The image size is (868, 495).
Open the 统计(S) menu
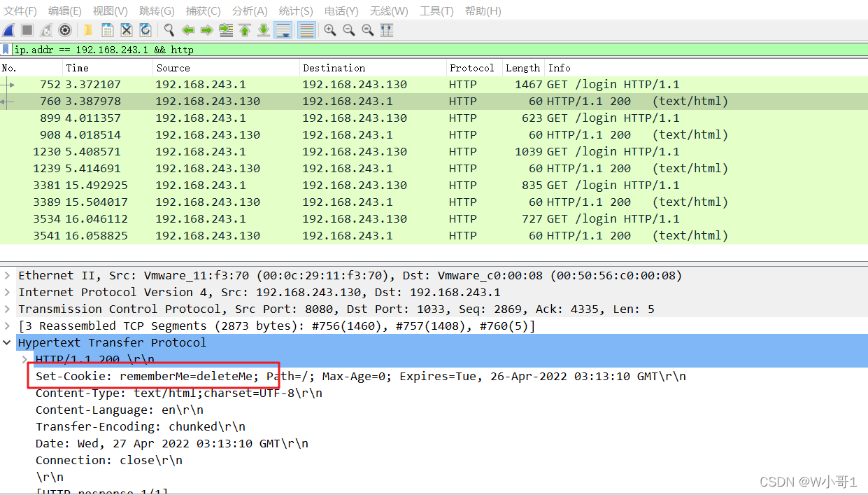tap(295, 11)
